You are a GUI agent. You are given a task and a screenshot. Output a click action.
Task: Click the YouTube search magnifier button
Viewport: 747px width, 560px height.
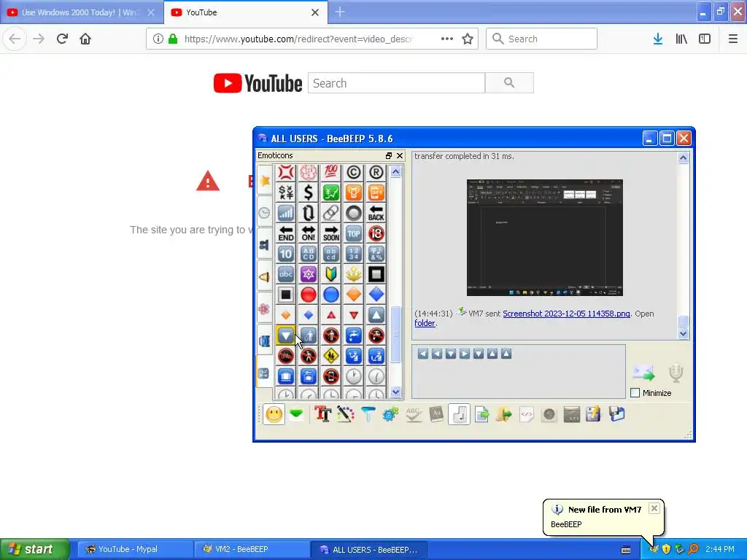(x=509, y=83)
